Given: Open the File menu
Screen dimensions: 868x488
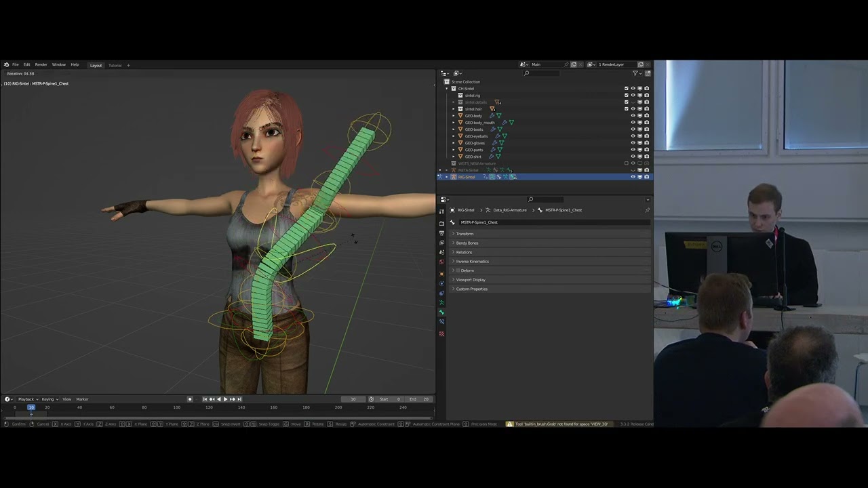Looking at the screenshot, I should pos(16,65).
